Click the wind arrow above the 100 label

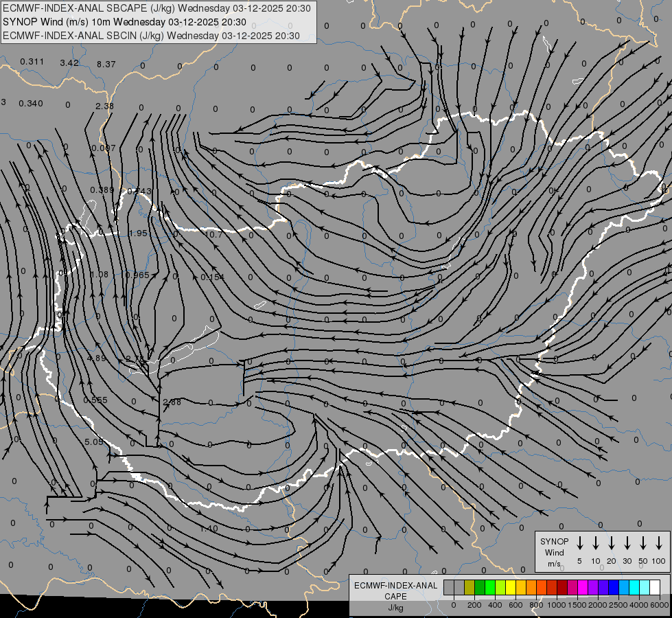(x=659, y=542)
